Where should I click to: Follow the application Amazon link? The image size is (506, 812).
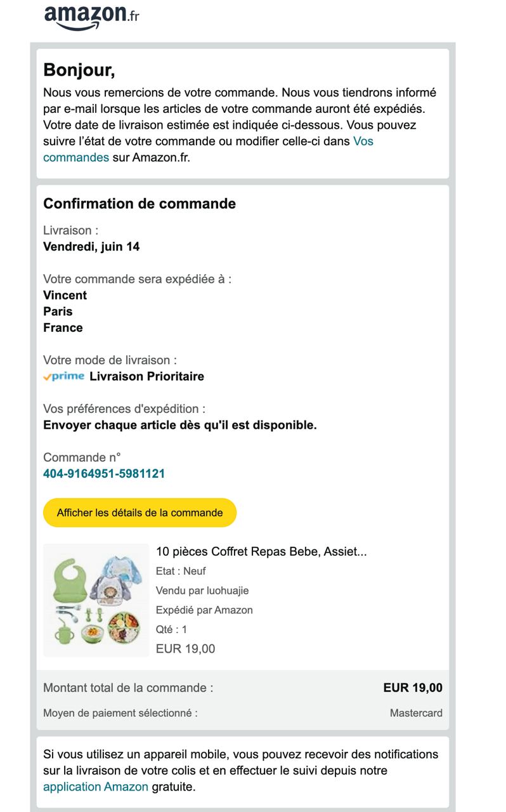(96, 787)
